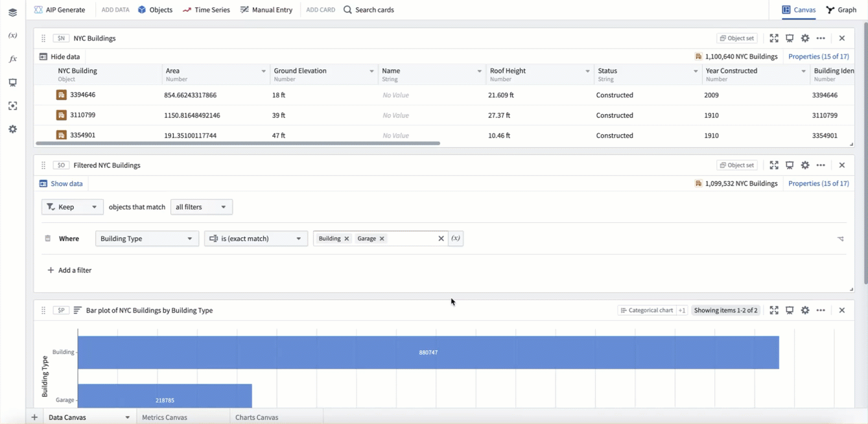Hide data in the NYC Buildings card

pyautogui.click(x=60, y=56)
